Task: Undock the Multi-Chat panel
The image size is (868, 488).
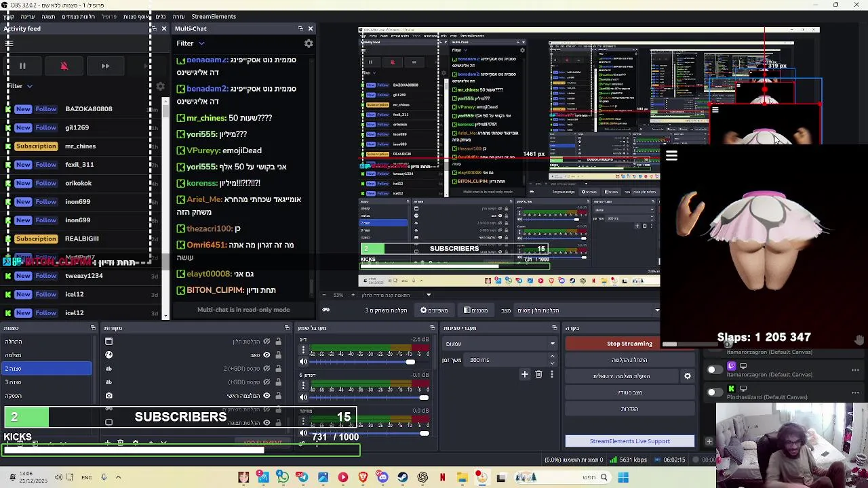Action: pos(300,28)
